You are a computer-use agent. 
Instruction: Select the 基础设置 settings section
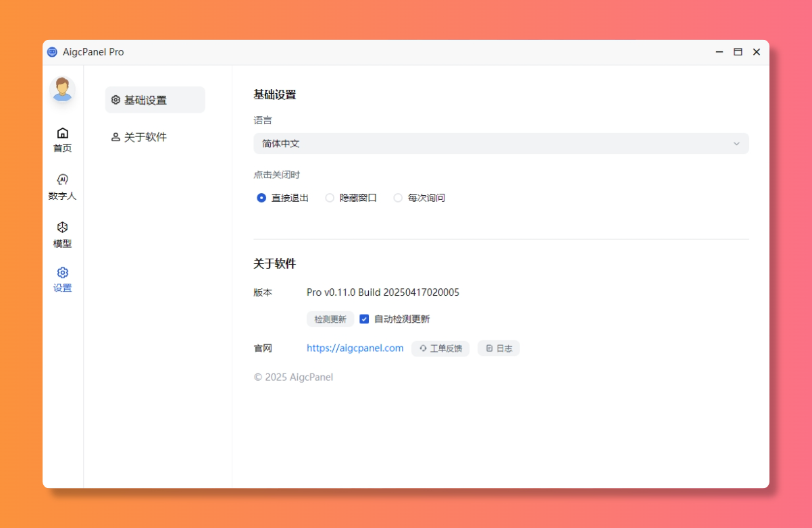point(145,99)
